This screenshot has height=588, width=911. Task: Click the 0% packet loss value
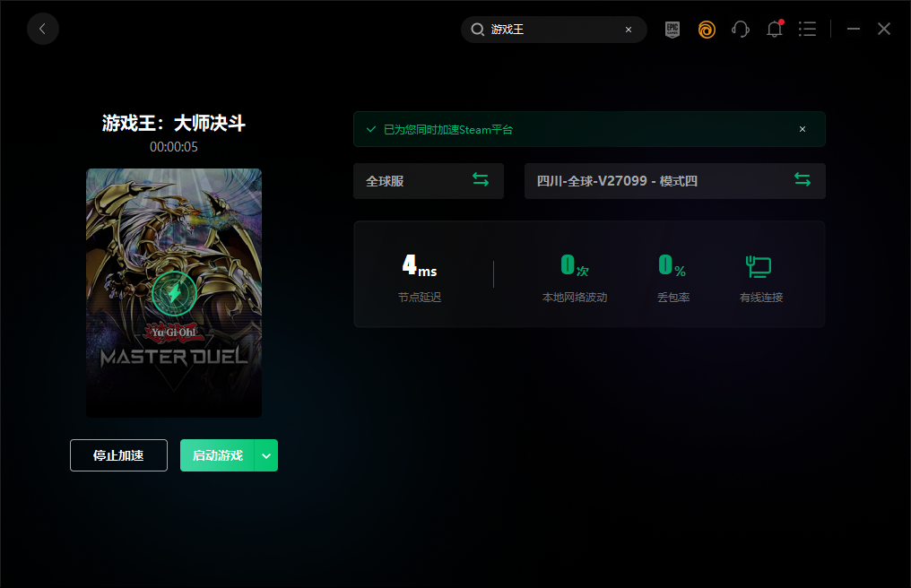click(672, 265)
